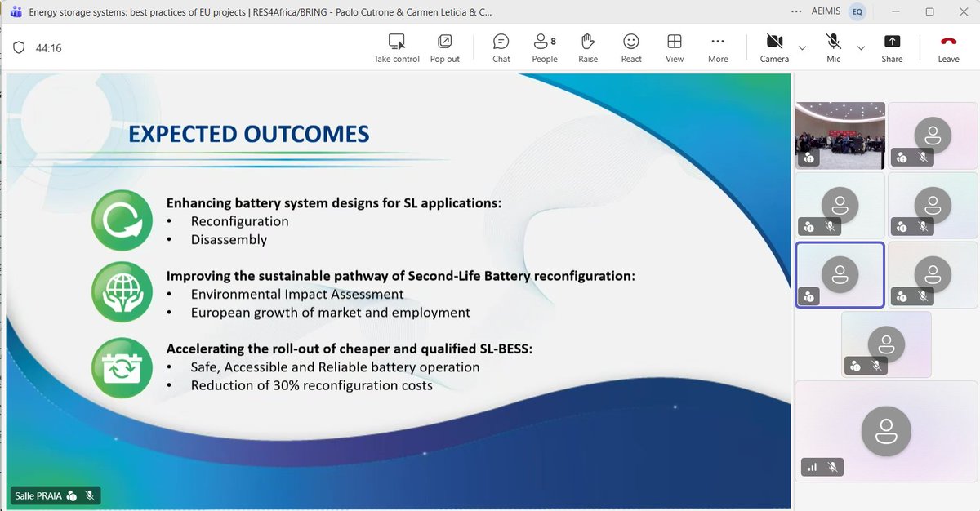980x511 pixels.
Task: Open the React emoji menu
Action: [x=631, y=48]
